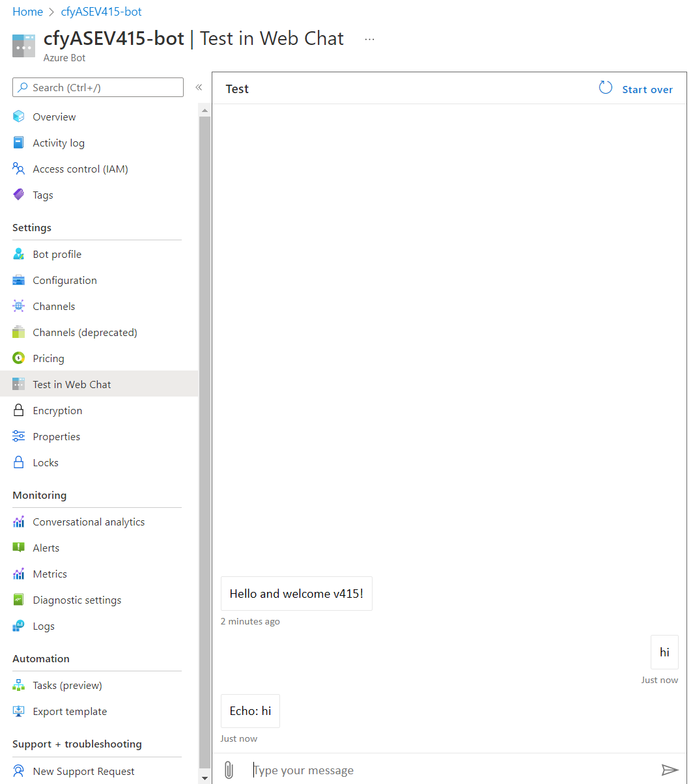This screenshot has width=693, height=784.
Task: Click the Tasks (preview) icon
Action: click(19, 685)
